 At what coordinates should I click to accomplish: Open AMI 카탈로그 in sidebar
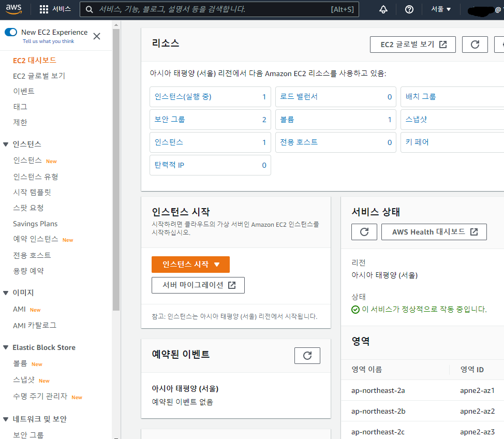point(35,326)
